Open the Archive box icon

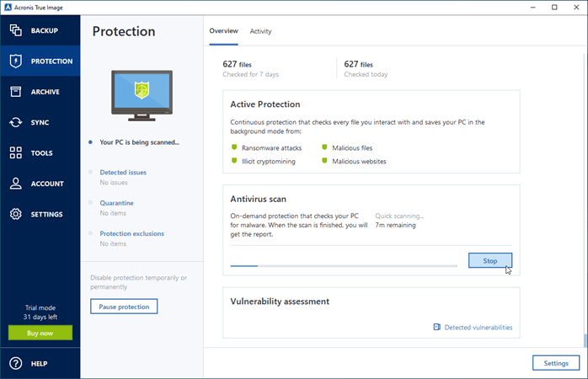pos(15,92)
